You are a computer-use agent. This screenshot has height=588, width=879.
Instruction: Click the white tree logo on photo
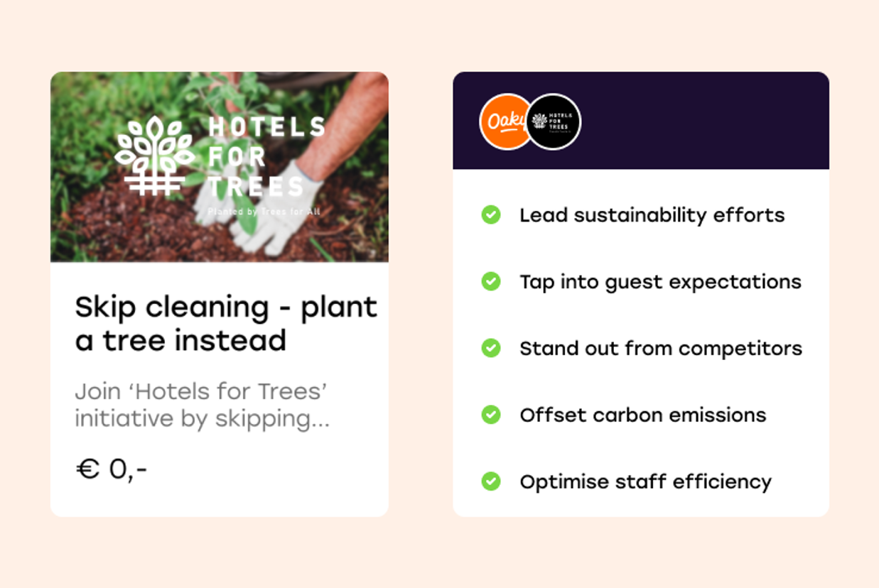tap(154, 156)
